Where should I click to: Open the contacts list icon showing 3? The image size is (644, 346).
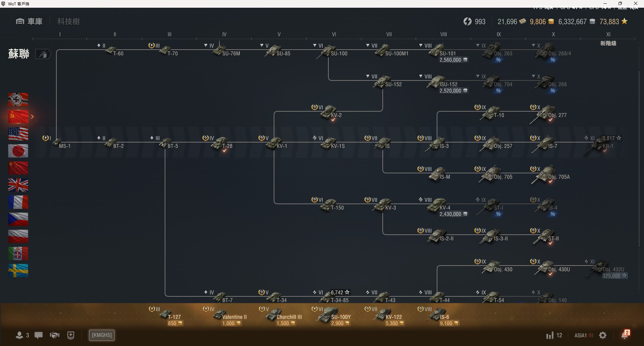tap(22, 335)
